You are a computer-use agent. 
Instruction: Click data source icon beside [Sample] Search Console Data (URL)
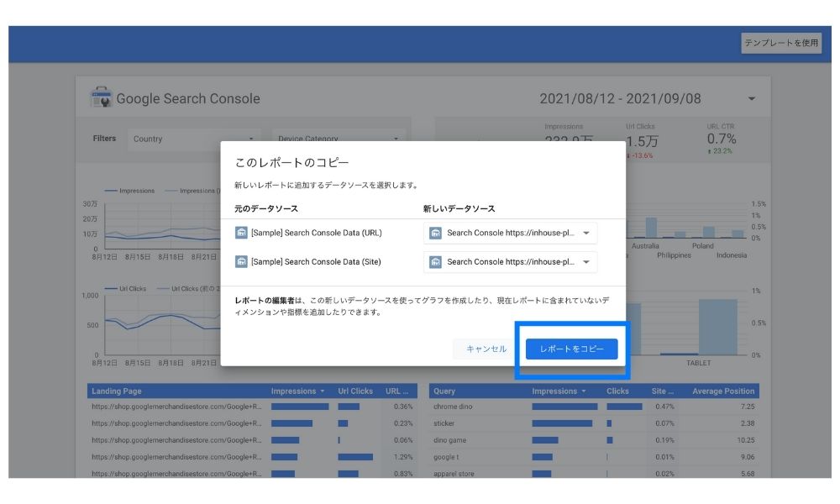[x=241, y=233]
